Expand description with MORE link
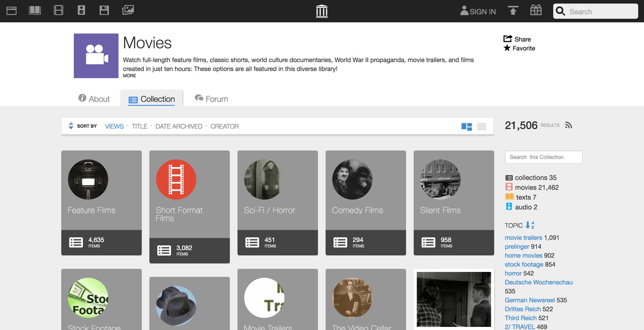644x330 pixels. (x=130, y=76)
